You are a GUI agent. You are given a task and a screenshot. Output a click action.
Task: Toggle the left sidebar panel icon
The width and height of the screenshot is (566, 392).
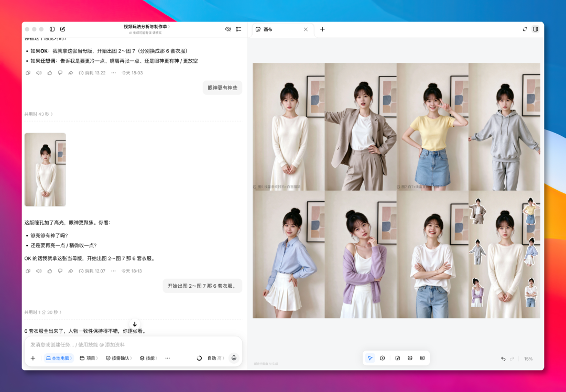[52, 29]
